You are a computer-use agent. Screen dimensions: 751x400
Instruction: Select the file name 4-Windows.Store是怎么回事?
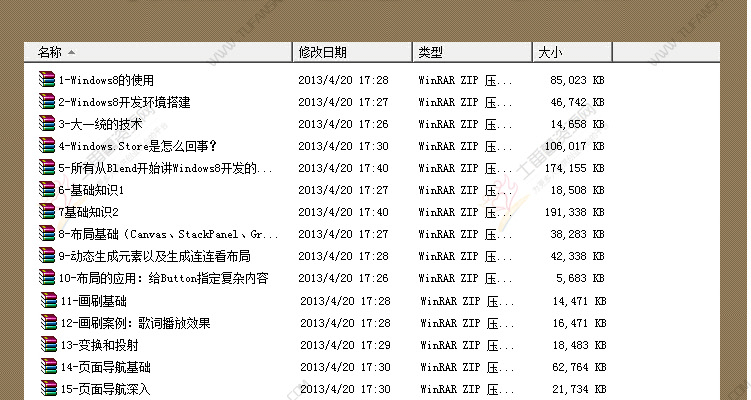[138, 146]
